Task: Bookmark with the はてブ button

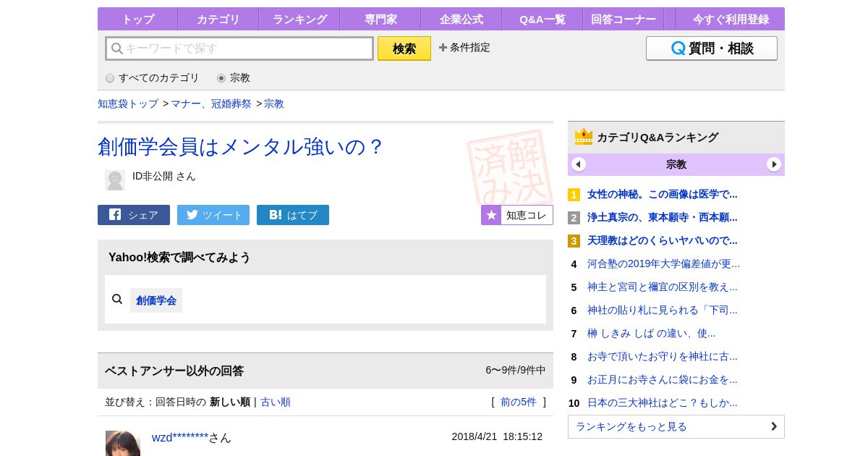Action: click(x=293, y=215)
